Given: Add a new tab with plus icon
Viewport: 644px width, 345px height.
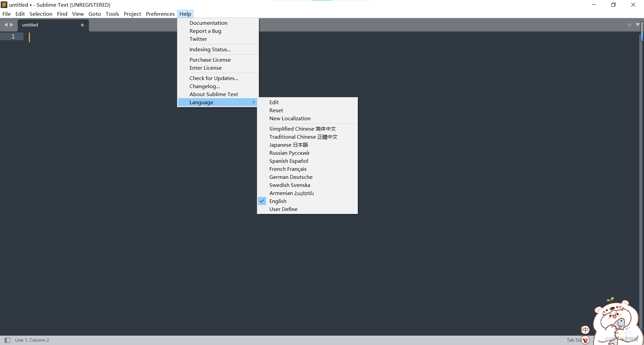Looking at the screenshot, I should click(x=630, y=25).
